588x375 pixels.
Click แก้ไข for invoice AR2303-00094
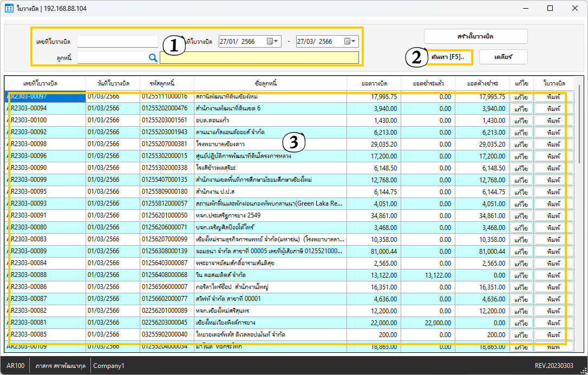tap(521, 109)
